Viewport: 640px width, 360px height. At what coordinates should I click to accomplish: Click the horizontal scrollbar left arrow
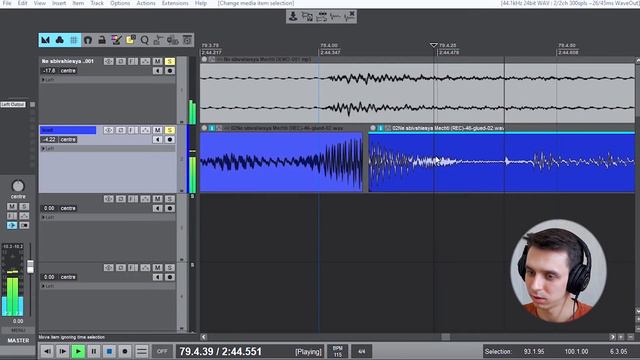click(204, 337)
